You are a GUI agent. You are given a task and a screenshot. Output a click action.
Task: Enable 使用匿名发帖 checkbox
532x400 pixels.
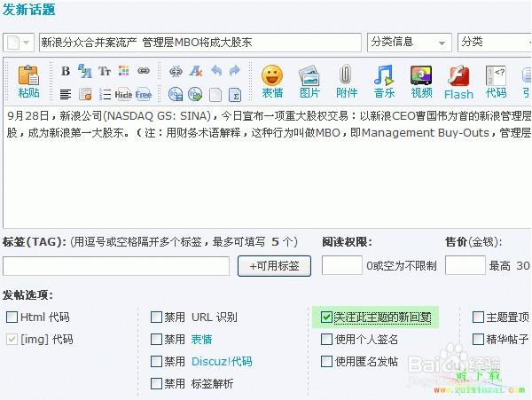tap(326, 361)
